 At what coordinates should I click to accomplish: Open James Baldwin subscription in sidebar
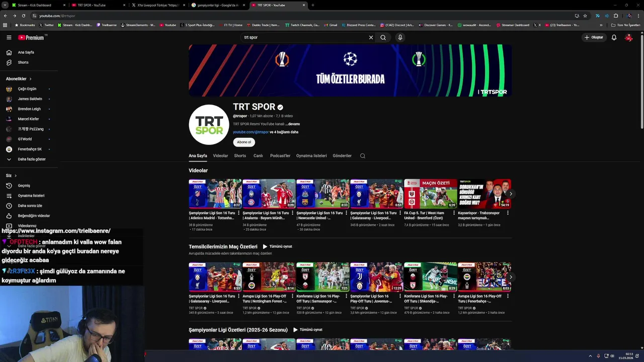pyautogui.click(x=29, y=99)
